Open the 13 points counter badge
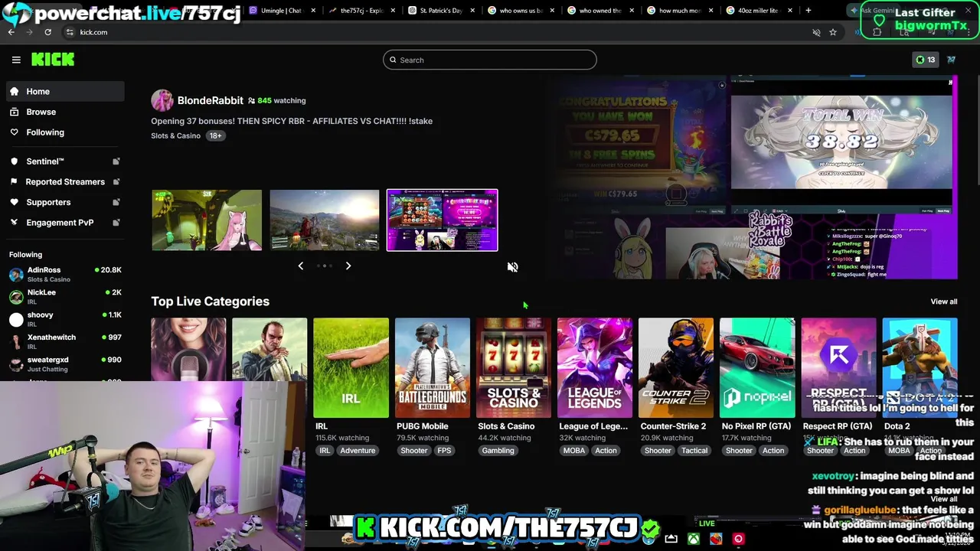The width and height of the screenshot is (980, 551). (925, 60)
